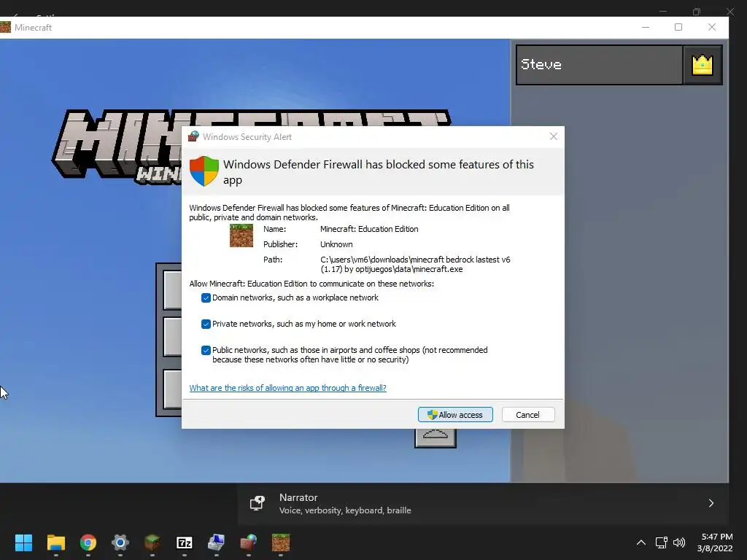This screenshot has width=747, height=560.
Task: Close the Windows Security Alert dialog
Action: (553, 136)
